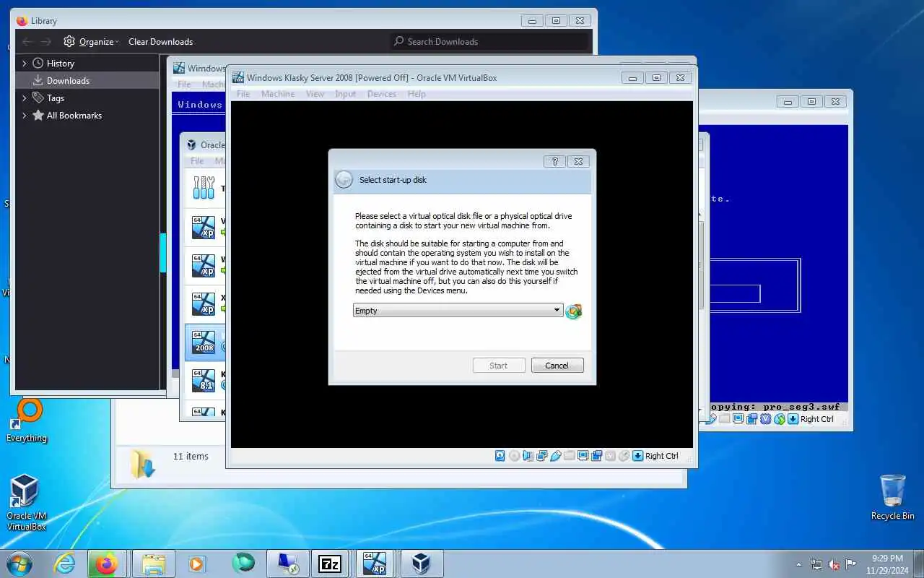Open the Organize dropdown in Library

pyautogui.click(x=91, y=41)
